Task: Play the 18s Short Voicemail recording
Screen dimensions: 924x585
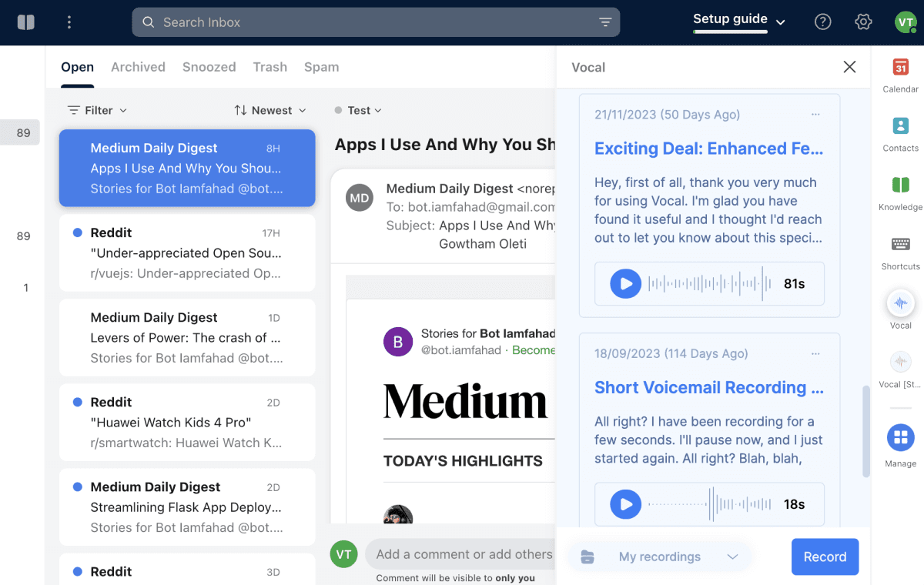Action: tap(626, 505)
